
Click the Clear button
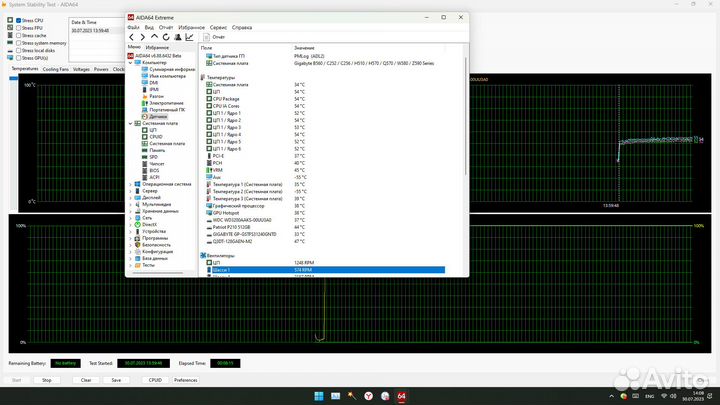pos(86,380)
